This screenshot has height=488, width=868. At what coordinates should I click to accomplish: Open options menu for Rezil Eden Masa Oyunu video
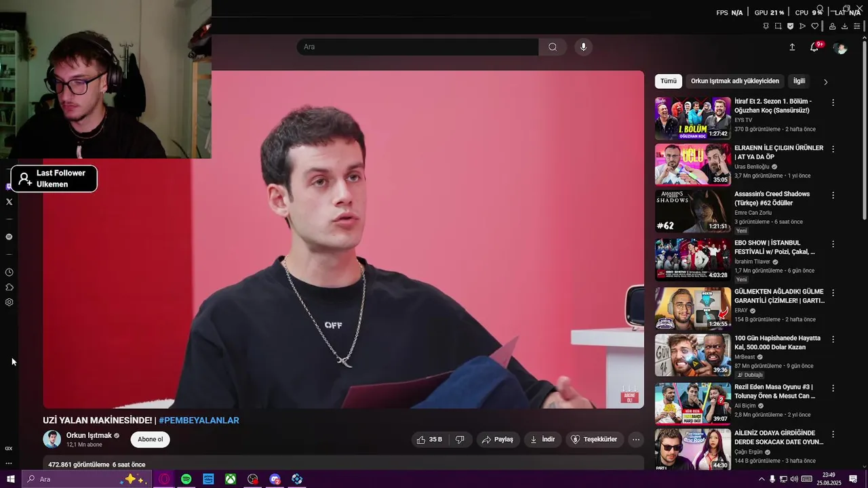click(833, 388)
